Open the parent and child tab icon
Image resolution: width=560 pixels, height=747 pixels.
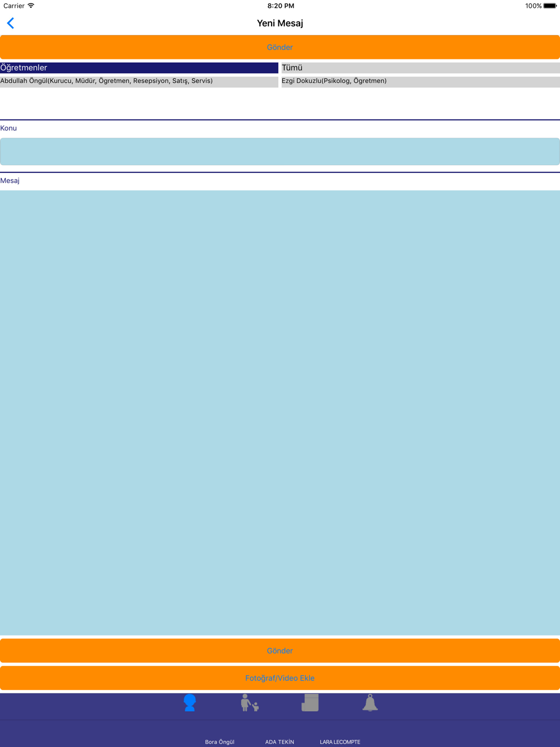point(250,703)
